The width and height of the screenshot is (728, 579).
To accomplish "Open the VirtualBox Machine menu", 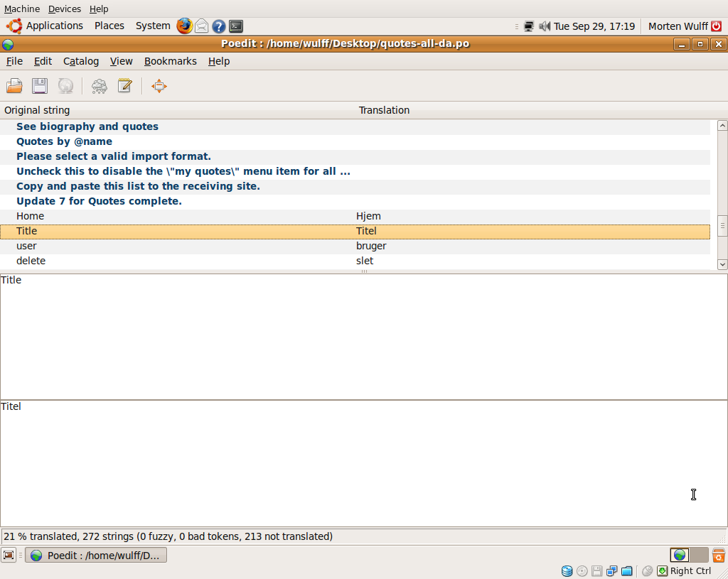I will click(x=22, y=9).
